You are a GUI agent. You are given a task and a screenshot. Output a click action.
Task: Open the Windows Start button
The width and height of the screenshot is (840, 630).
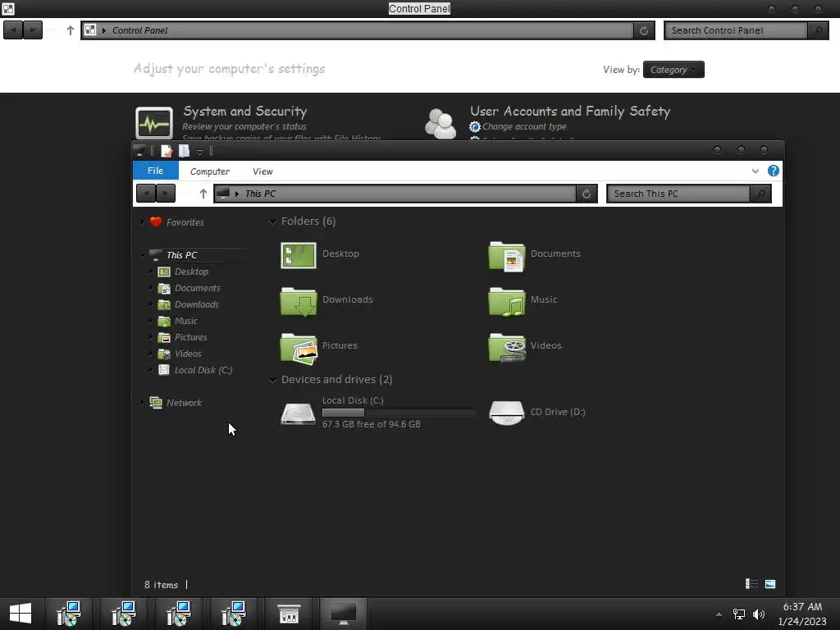21,614
